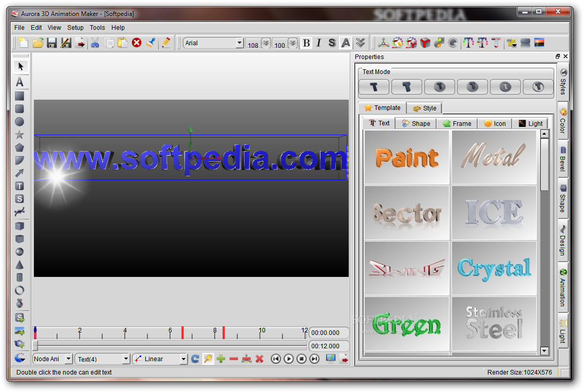Cut selection with scissors icon
584x392 pixels.
pos(95,43)
